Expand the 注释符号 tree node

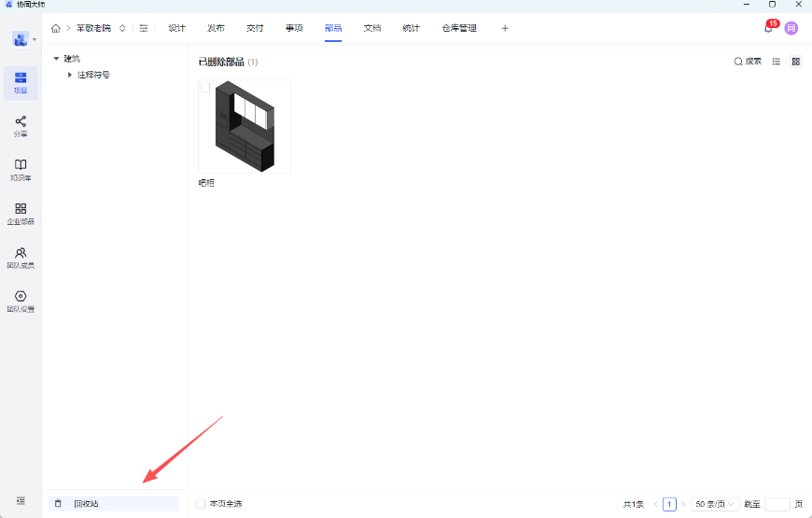pyautogui.click(x=70, y=75)
